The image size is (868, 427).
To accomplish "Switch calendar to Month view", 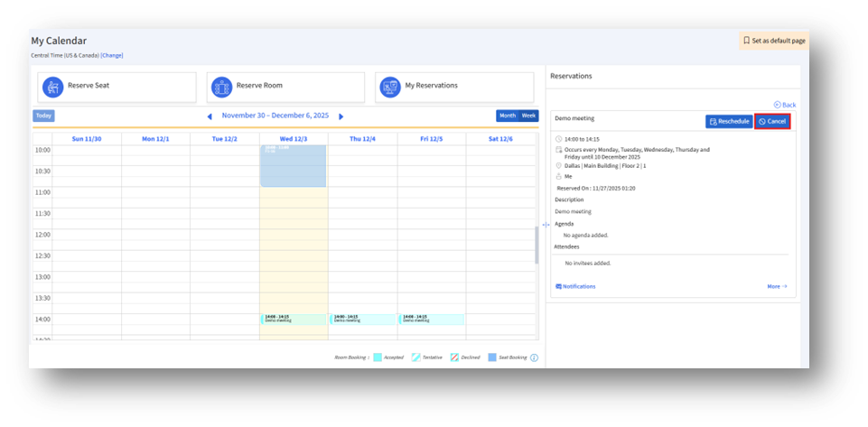I will point(508,116).
